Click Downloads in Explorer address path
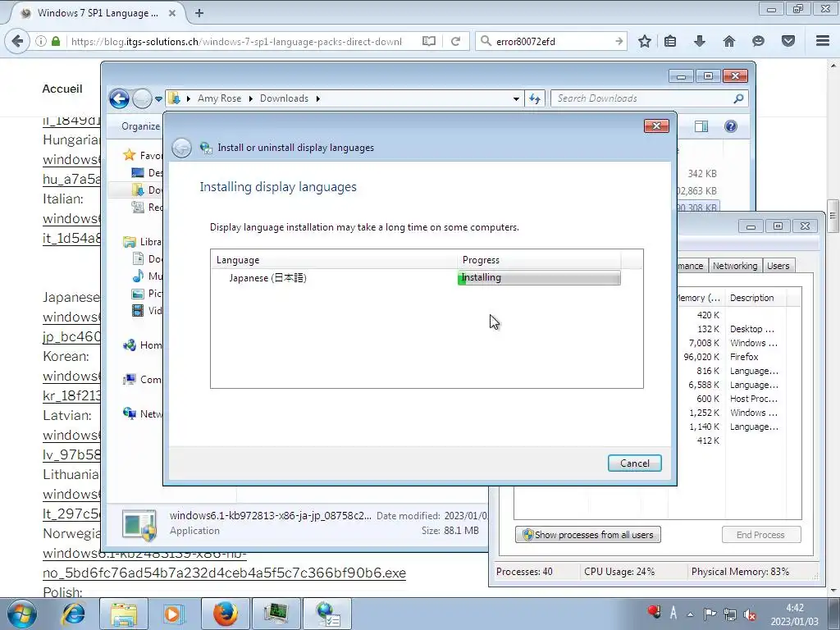 284,98
